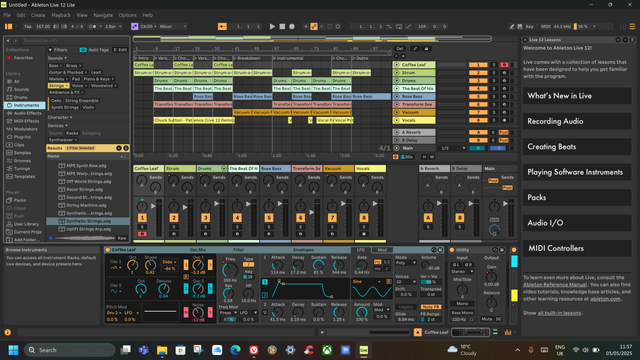640x360 pixels.
Task: Click the Tap tempo button
Action: (x=27, y=27)
